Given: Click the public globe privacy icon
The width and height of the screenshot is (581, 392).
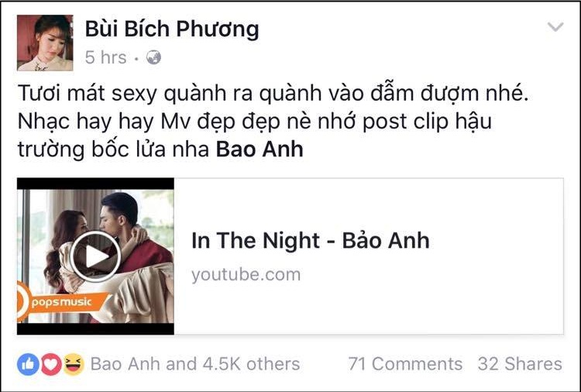Looking at the screenshot, I should click(x=153, y=57).
